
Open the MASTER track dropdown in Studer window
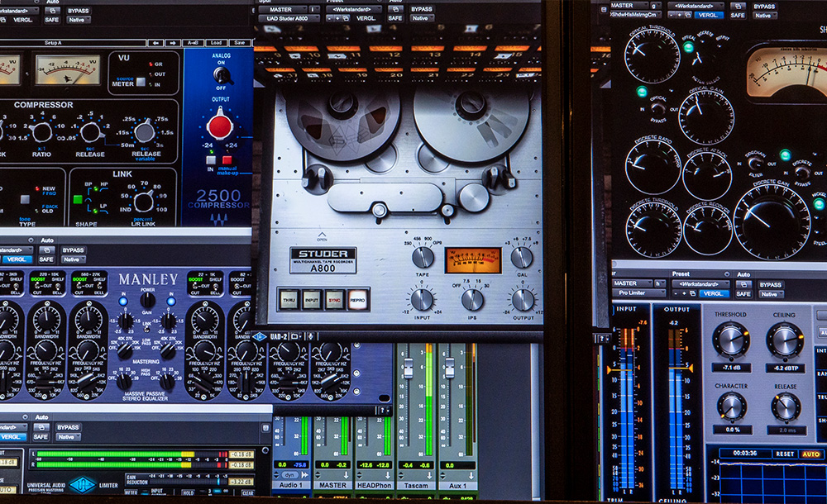click(283, 9)
